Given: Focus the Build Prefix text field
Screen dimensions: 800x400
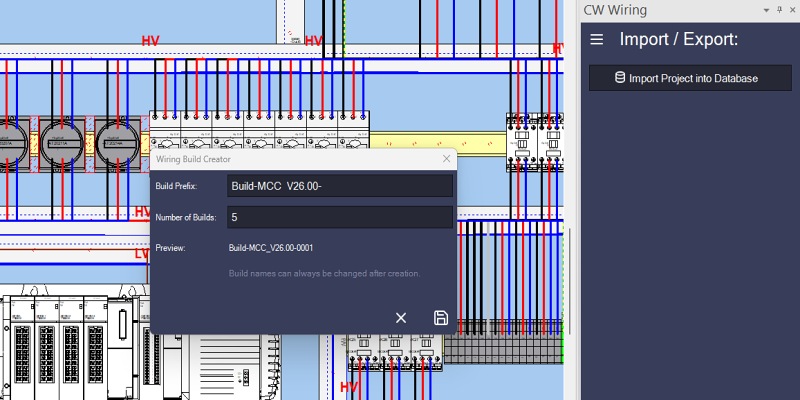Looking at the screenshot, I should (x=339, y=186).
